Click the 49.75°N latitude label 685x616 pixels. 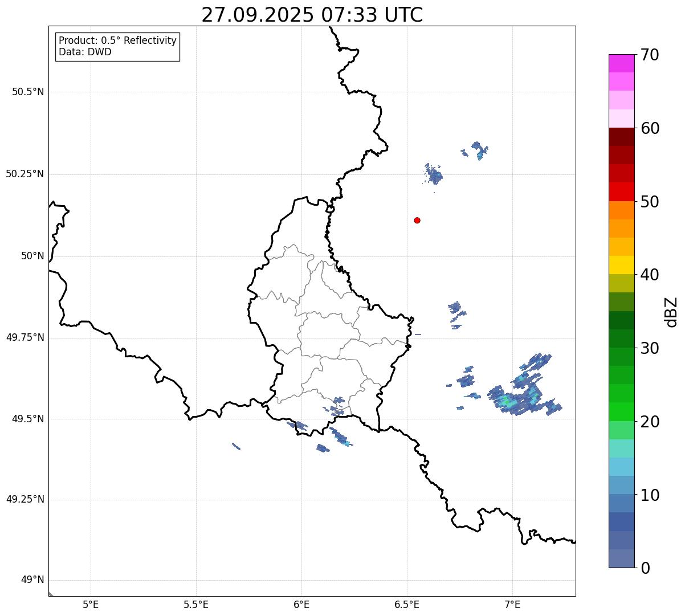click(25, 337)
